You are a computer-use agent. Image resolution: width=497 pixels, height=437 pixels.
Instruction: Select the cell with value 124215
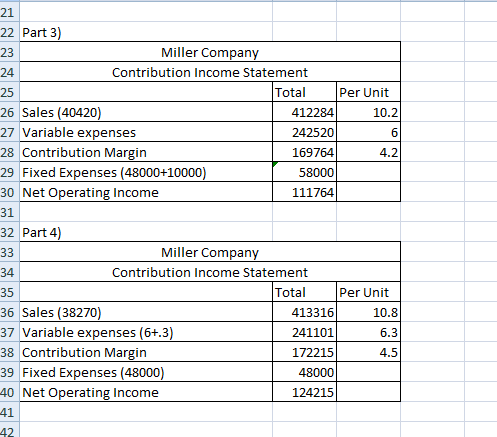point(304,392)
